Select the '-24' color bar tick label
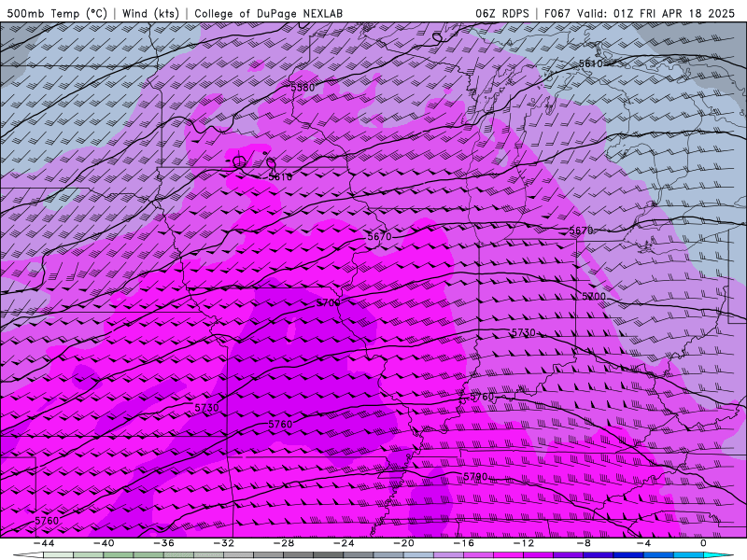 344,543
